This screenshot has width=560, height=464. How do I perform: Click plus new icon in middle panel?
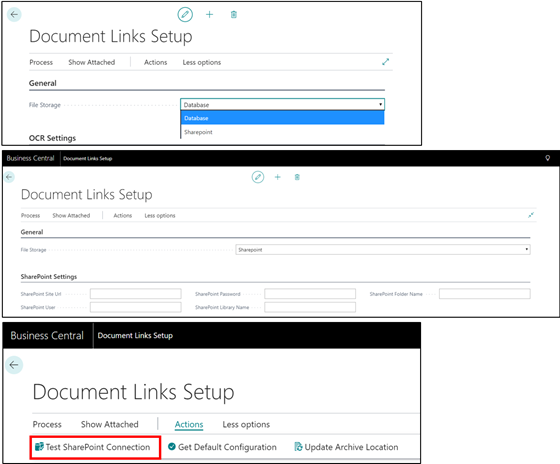[x=278, y=177]
